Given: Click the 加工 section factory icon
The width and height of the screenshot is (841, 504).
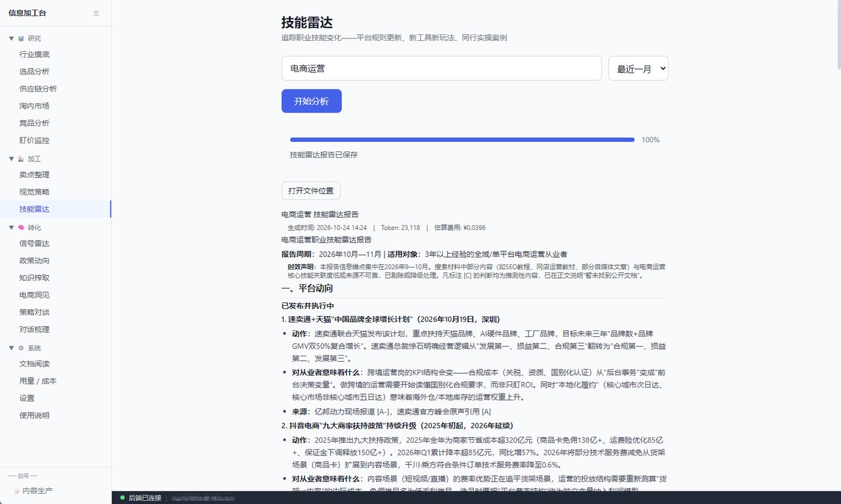Looking at the screenshot, I should [x=21, y=159].
